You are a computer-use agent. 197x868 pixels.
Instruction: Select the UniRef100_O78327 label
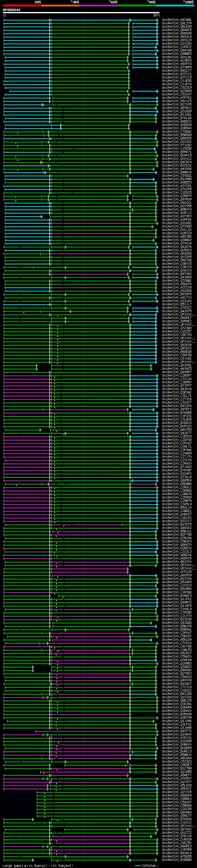click(x=177, y=308)
